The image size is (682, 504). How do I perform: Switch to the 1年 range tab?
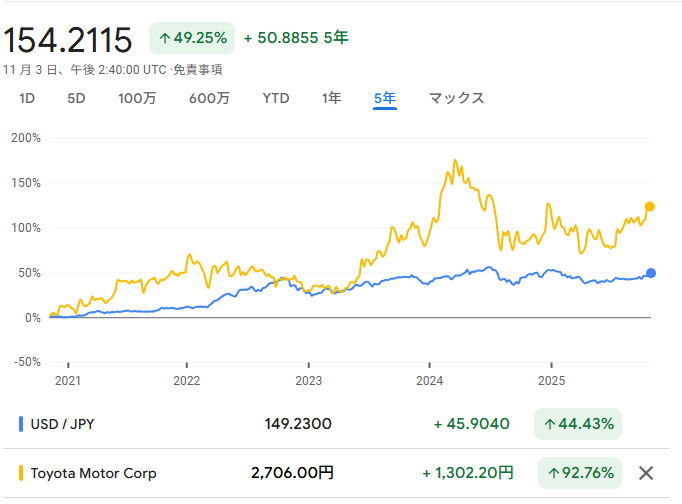pos(331,98)
